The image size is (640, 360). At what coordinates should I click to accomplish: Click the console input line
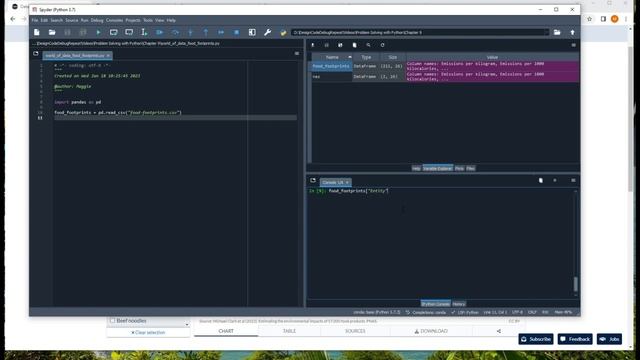click(x=441, y=191)
